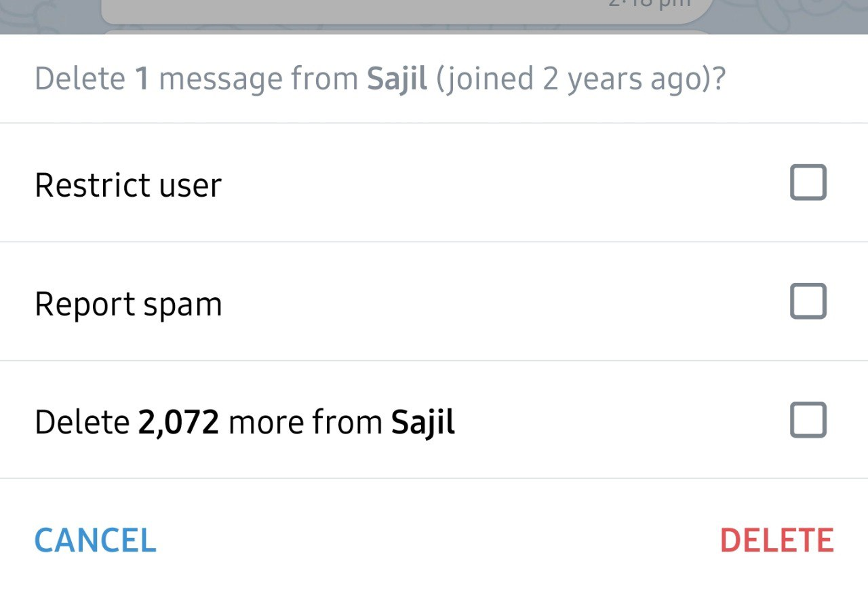Tap the "Delete 1 message from" heading
This screenshot has width=868, height=597.
coord(197,79)
